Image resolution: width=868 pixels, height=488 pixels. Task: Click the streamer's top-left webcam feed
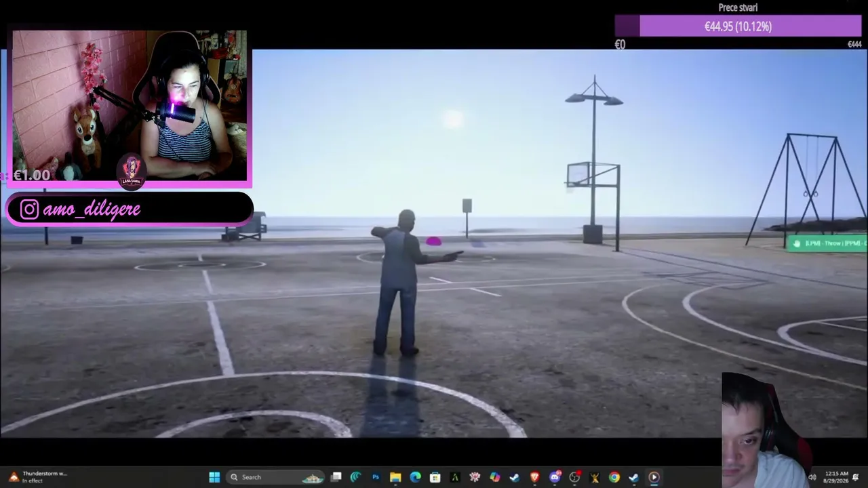pos(130,106)
